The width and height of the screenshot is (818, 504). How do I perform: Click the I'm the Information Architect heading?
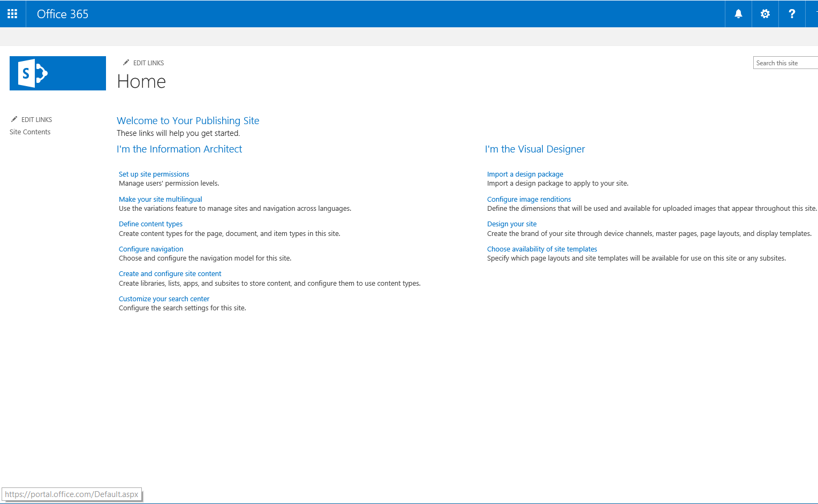pos(179,149)
